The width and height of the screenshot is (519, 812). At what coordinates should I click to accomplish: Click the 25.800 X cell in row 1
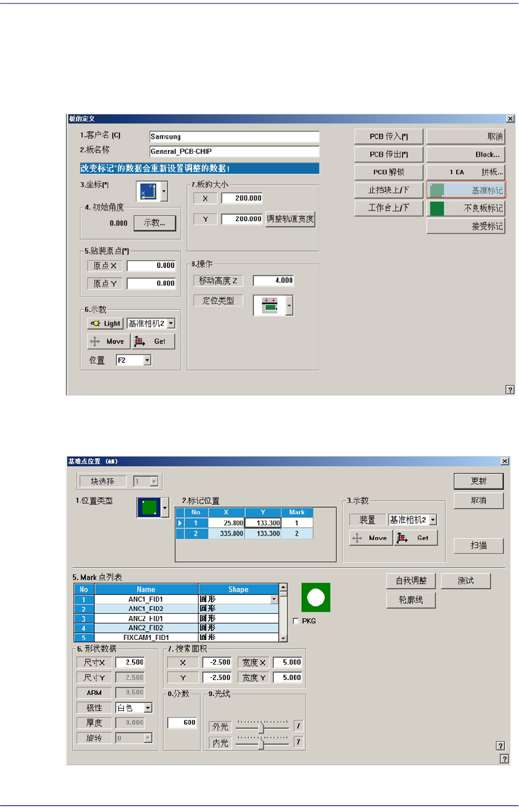click(226, 523)
